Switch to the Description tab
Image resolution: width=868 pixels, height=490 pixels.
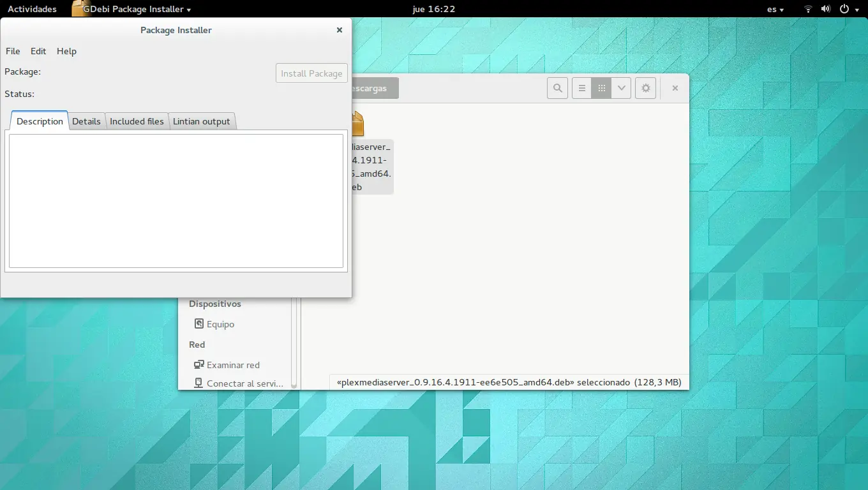40,121
